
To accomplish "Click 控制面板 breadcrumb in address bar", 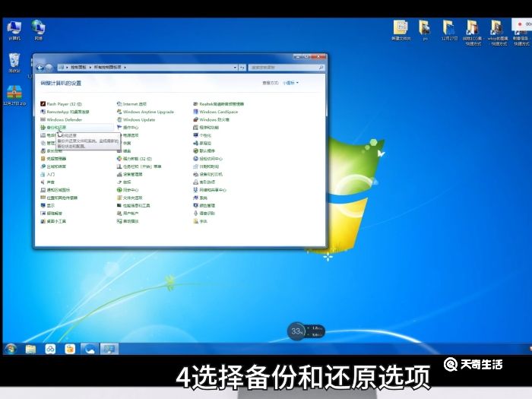I will (x=79, y=68).
